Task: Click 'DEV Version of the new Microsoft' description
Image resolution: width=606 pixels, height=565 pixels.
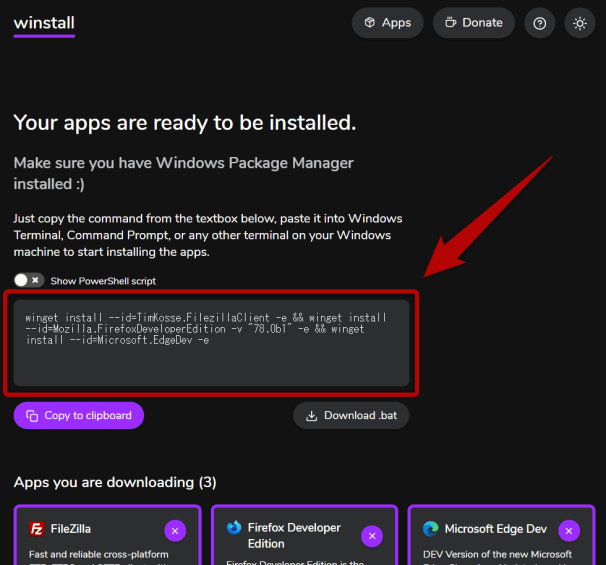Action: point(497,554)
